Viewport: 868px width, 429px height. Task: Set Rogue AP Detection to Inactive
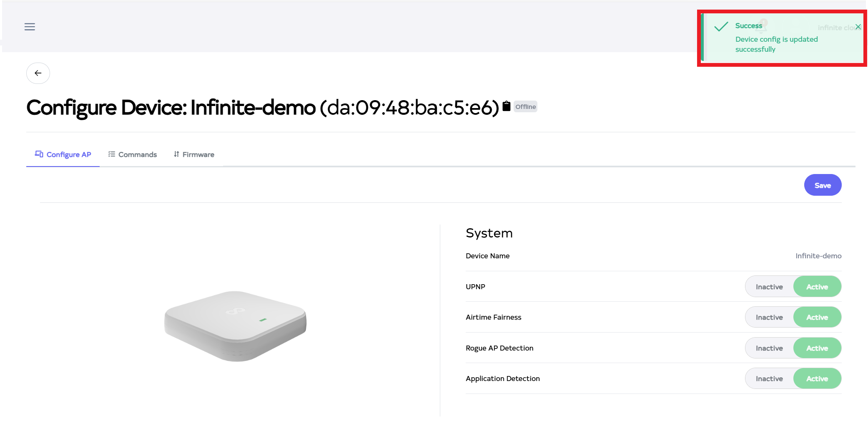(x=769, y=348)
